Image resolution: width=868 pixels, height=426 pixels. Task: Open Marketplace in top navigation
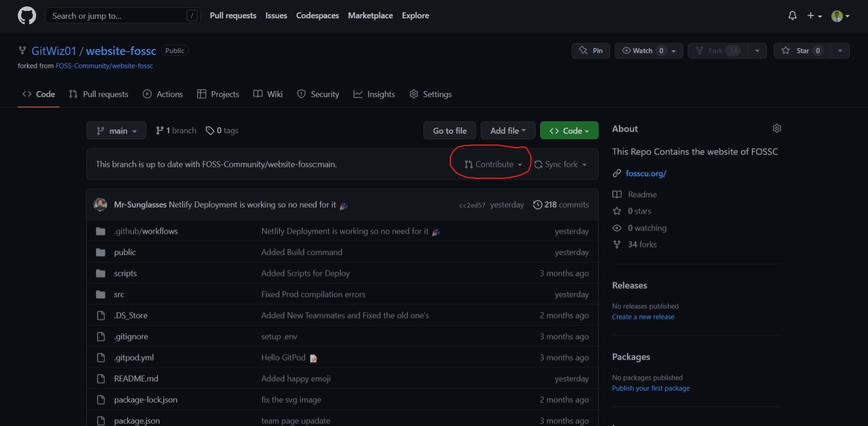tap(370, 15)
